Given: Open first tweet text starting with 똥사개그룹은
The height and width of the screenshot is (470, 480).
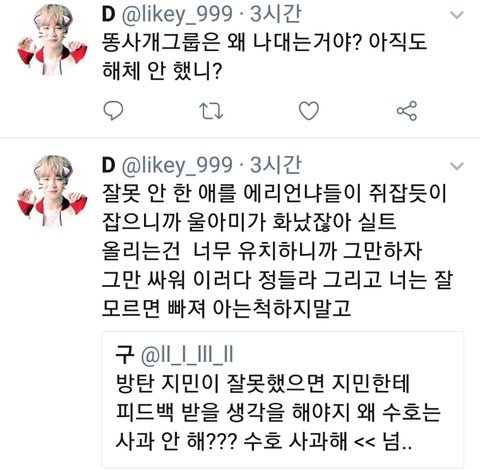Looking at the screenshot, I should coord(264,56).
